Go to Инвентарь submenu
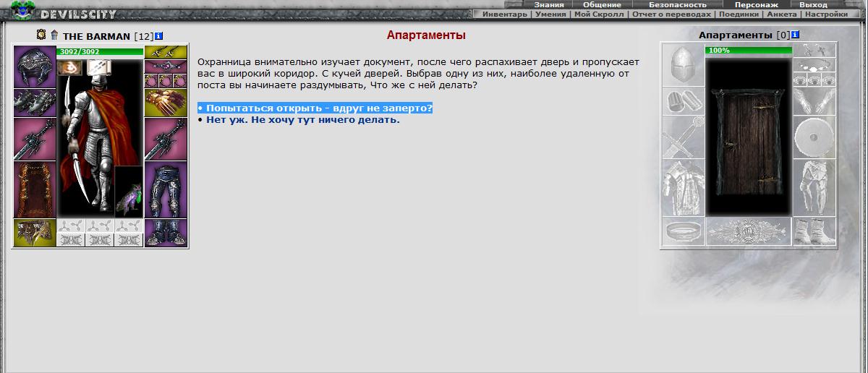868x373 pixels. click(504, 14)
